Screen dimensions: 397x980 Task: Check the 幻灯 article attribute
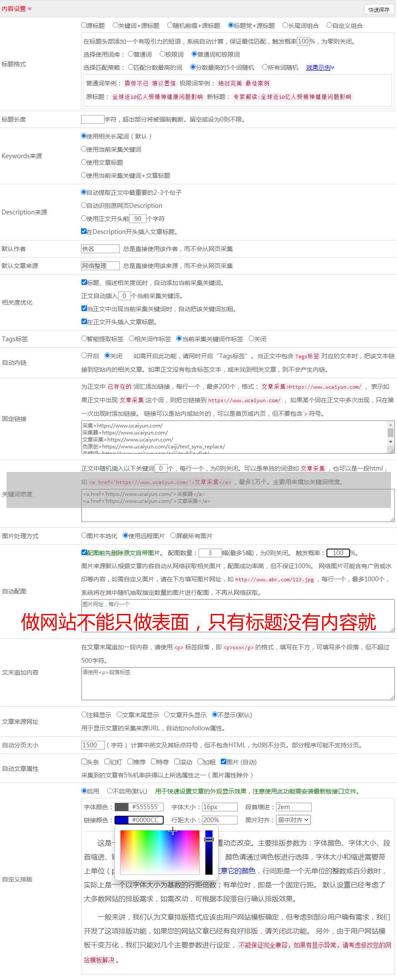tap(108, 762)
